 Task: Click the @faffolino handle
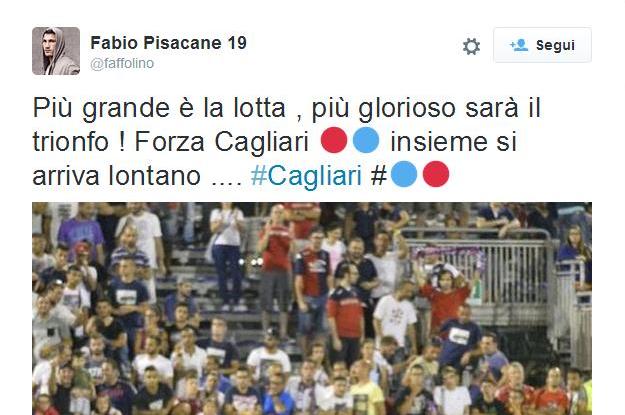122,63
